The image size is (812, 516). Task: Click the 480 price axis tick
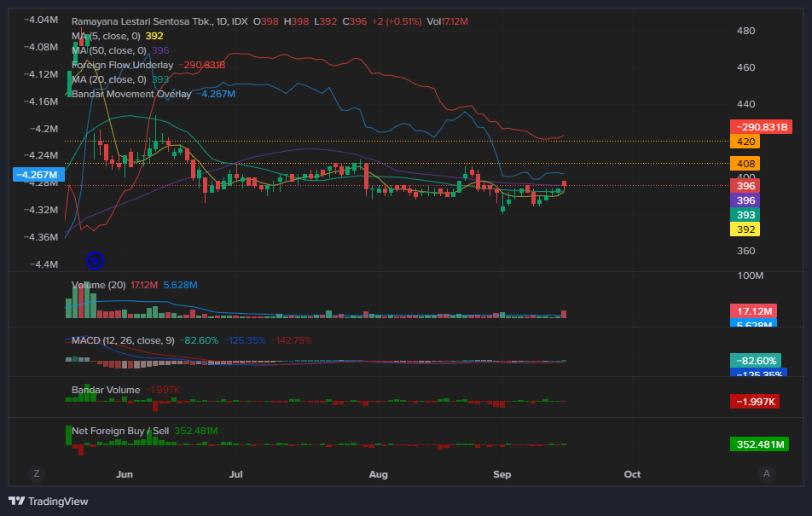[745, 31]
